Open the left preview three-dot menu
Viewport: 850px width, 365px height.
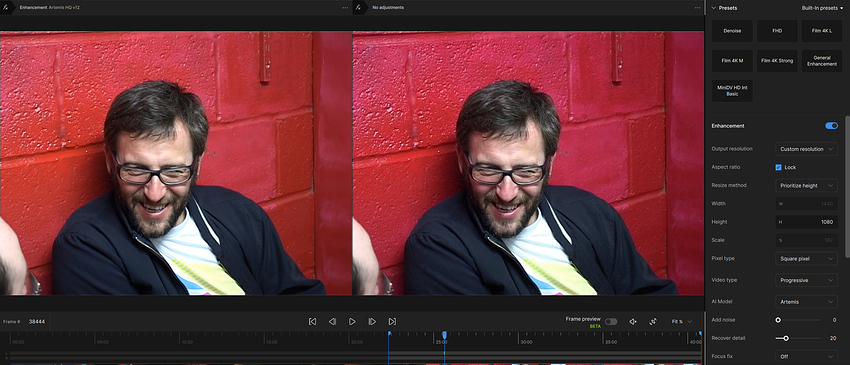(345, 8)
